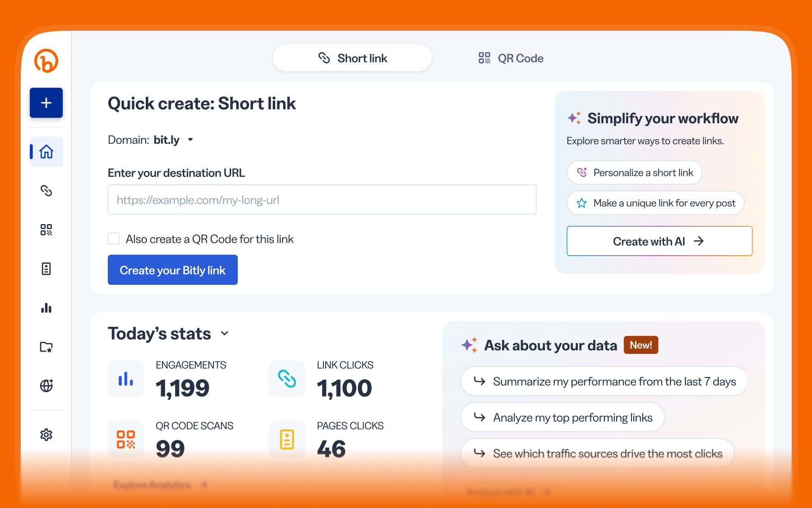The image size is (812, 508).
Task: Click sparkle icon beside Simplify your workflow
Action: (574, 118)
